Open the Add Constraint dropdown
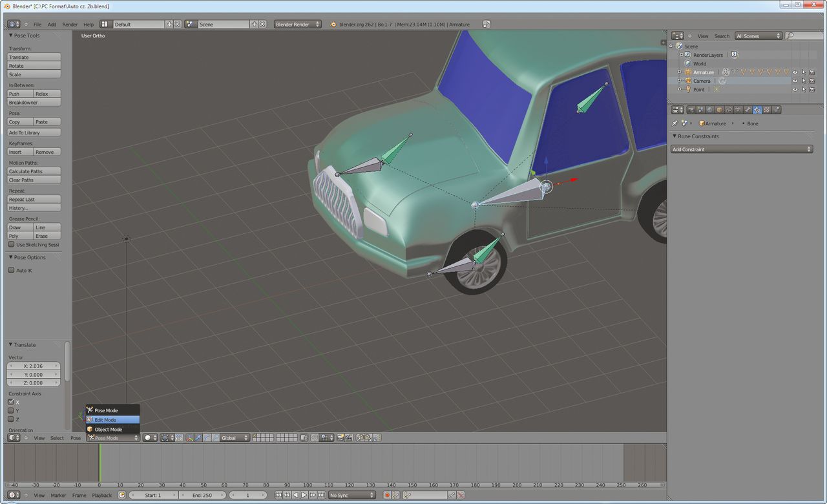 tap(742, 149)
